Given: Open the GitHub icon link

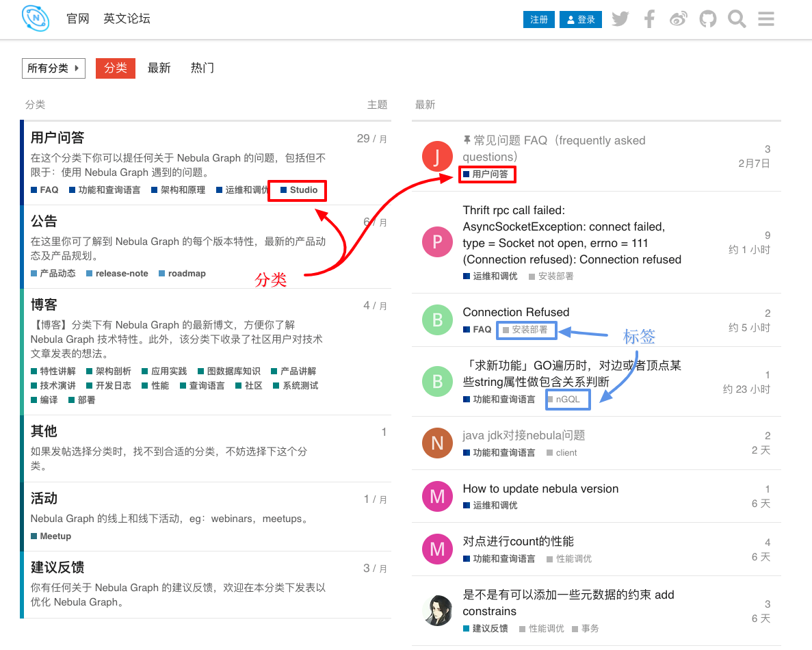Looking at the screenshot, I should click(707, 19).
